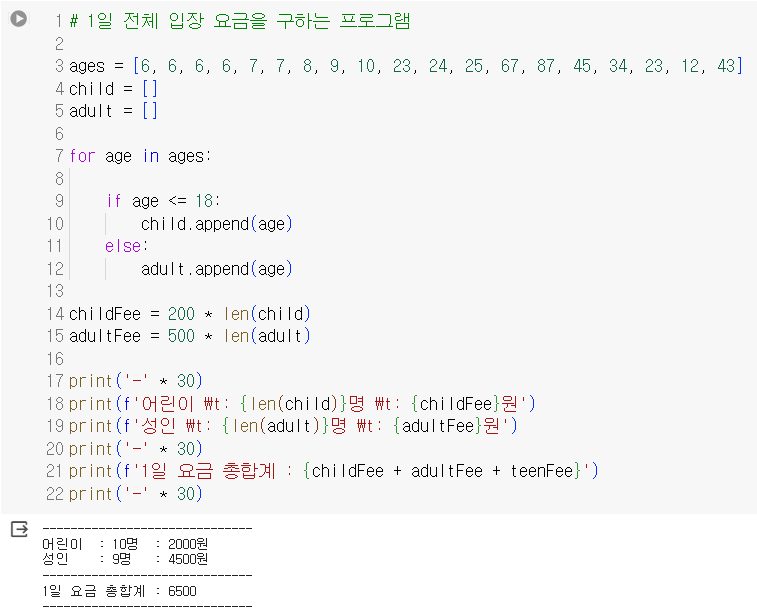
Task: Click 'adultFee = 500 * len(adult)' line
Action: coord(190,335)
